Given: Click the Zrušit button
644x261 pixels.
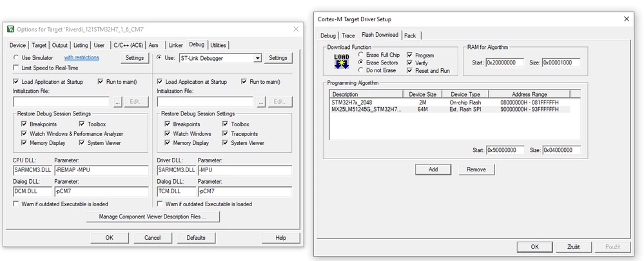Looking at the screenshot, I should tap(573, 247).
